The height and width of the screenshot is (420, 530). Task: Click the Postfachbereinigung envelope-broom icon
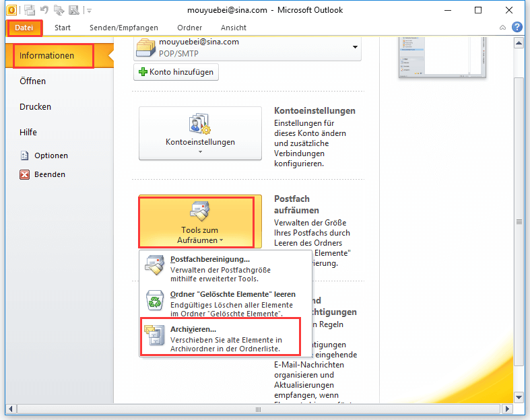(x=154, y=265)
